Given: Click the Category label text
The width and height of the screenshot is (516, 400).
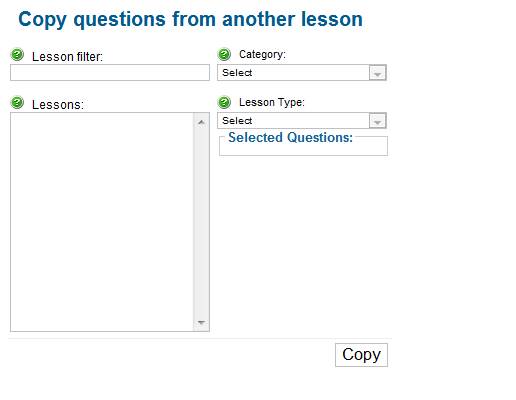Looking at the screenshot, I should click(x=262, y=54).
